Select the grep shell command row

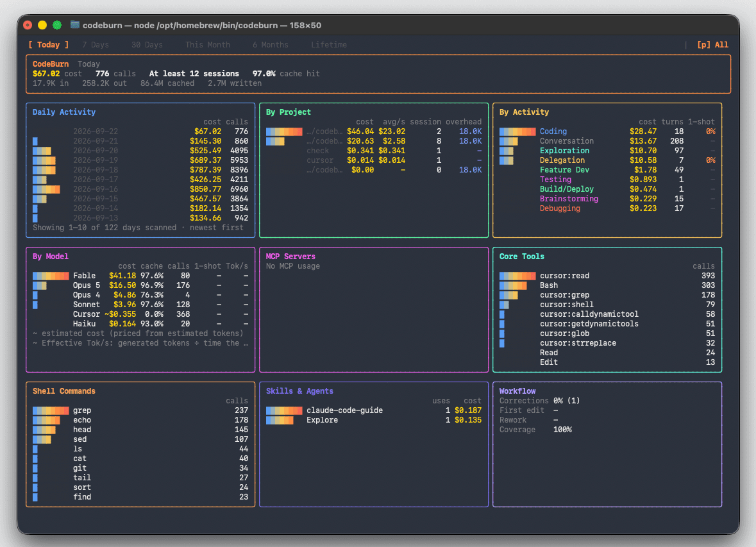(x=140, y=410)
